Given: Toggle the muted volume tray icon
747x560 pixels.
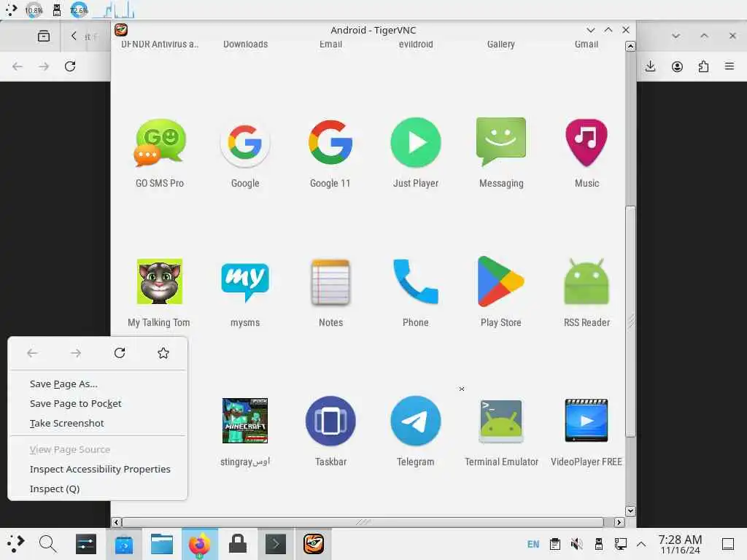Looking at the screenshot, I should [x=577, y=544].
